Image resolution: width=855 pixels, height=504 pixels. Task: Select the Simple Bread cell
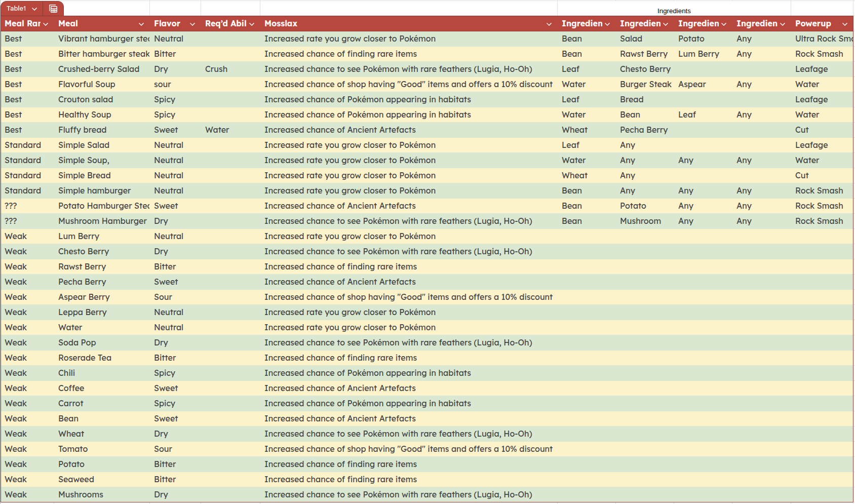tap(102, 175)
